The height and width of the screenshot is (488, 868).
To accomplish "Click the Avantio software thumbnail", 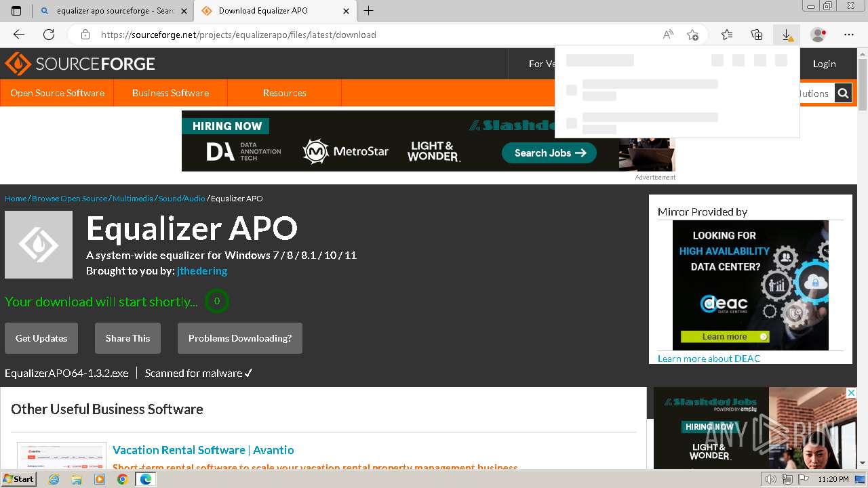I will [x=62, y=456].
